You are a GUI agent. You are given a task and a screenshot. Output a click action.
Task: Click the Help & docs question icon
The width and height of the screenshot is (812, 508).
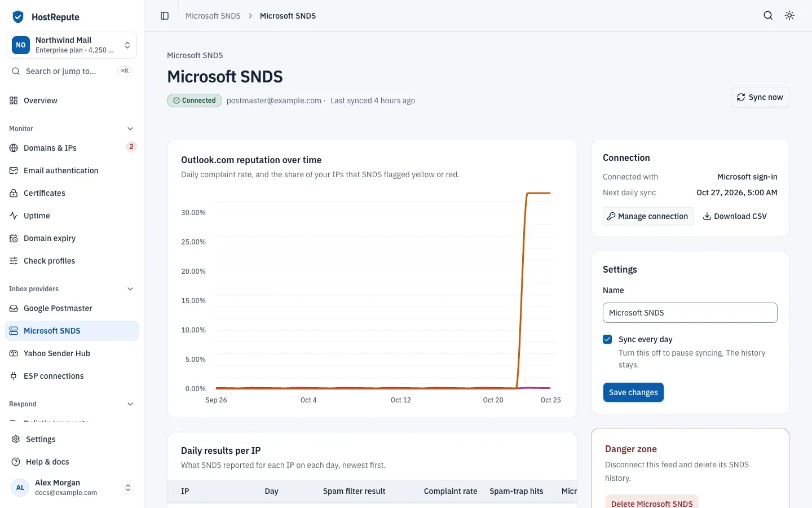(16, 462)
